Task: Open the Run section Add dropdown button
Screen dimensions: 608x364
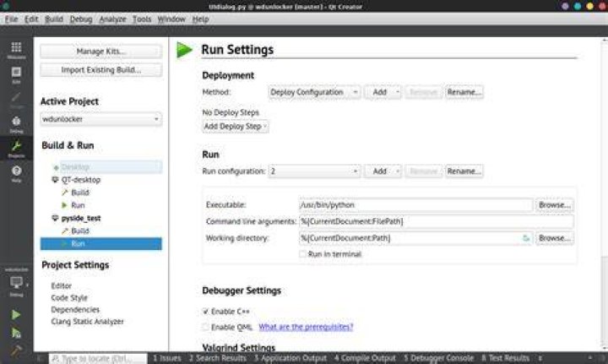Action: 383,171
